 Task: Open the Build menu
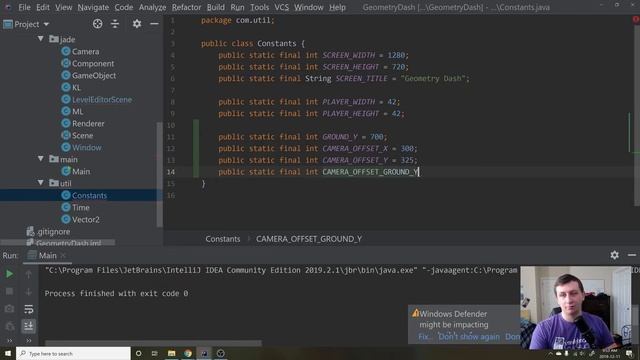coord(216,7)
